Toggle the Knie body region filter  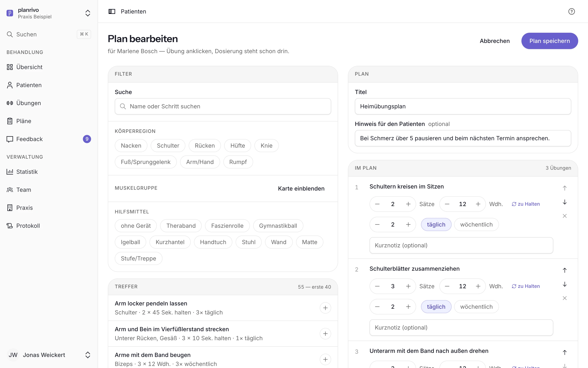click(x=266, y=146)
